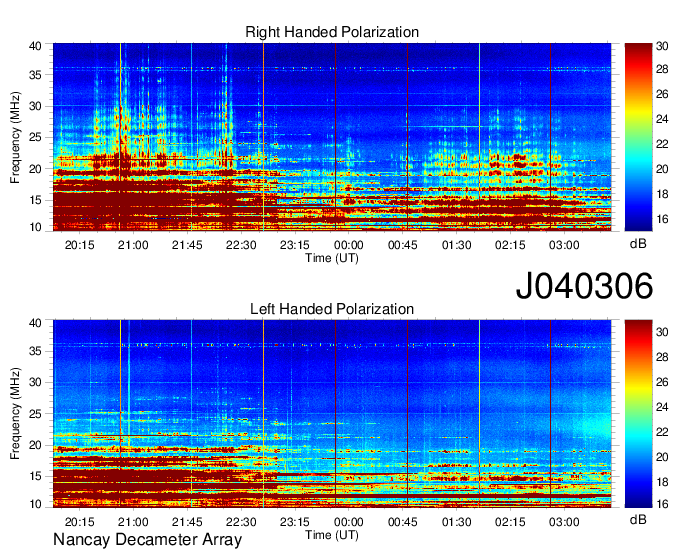The height and width of the screenshot is (552, 680).
Task: Click the "28" dB value on the top colorbar
Action: (662, 69)
